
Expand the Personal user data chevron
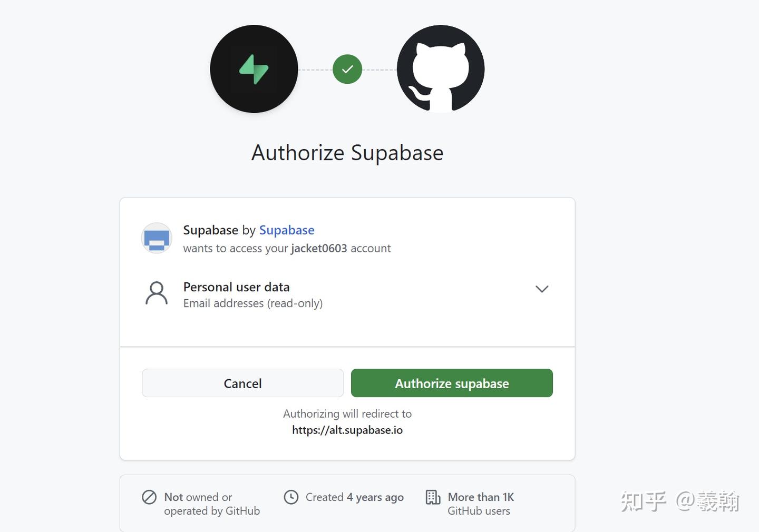coord(542,289)
